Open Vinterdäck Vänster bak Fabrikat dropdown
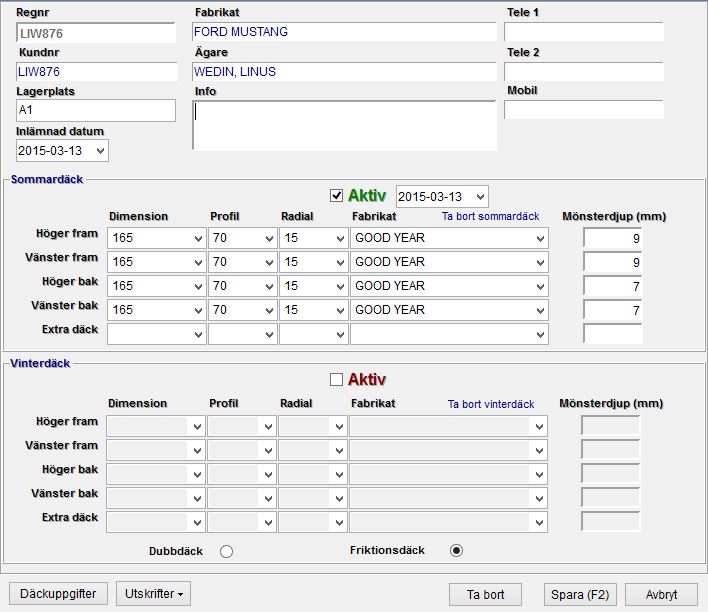 coord(539,499)
